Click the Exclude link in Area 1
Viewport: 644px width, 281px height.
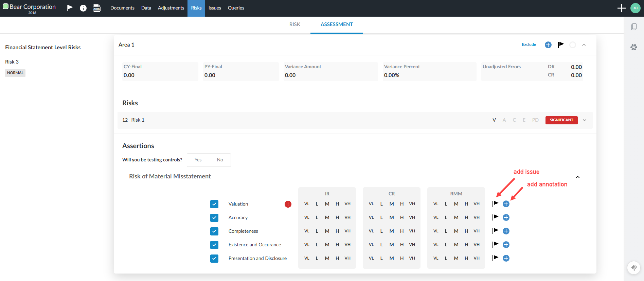(529, 45)
